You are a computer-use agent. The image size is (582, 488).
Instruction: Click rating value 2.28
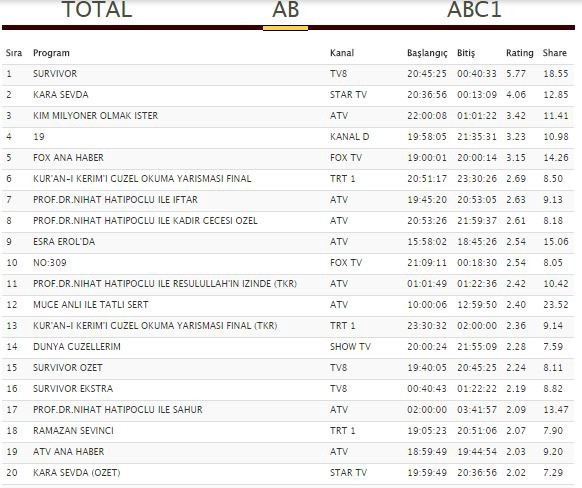tap(516, 346)
